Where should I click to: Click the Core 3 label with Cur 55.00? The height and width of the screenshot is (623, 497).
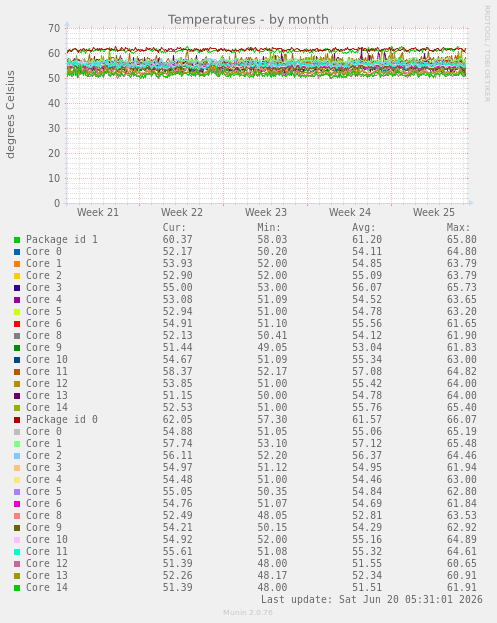click(44, 288)
